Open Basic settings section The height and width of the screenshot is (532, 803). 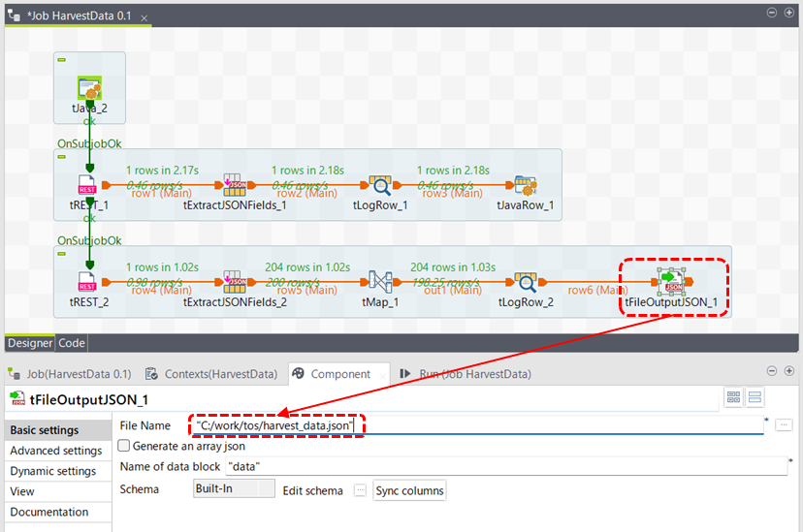coord(59,430)
